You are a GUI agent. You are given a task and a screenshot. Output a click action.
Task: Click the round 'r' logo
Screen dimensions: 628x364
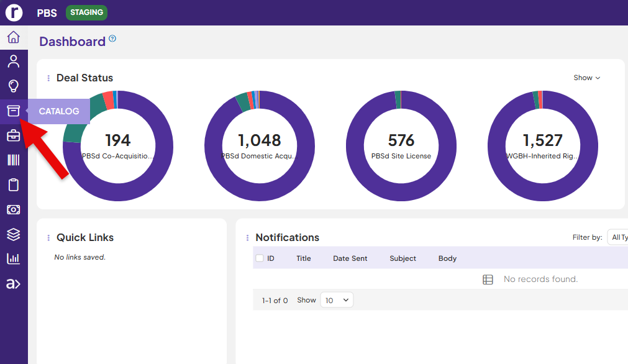pos(14,12)
